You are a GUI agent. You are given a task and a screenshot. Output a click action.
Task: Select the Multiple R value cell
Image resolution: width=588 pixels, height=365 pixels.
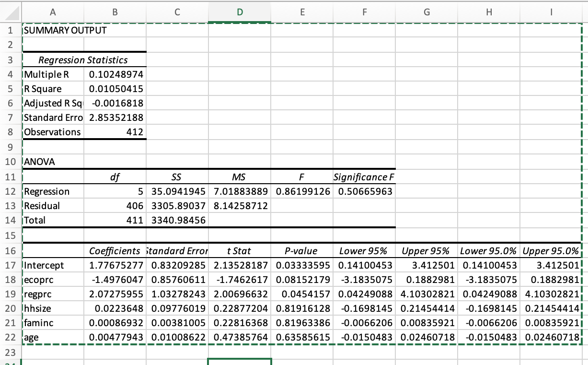pyautogui.click(x=115, y=74)
